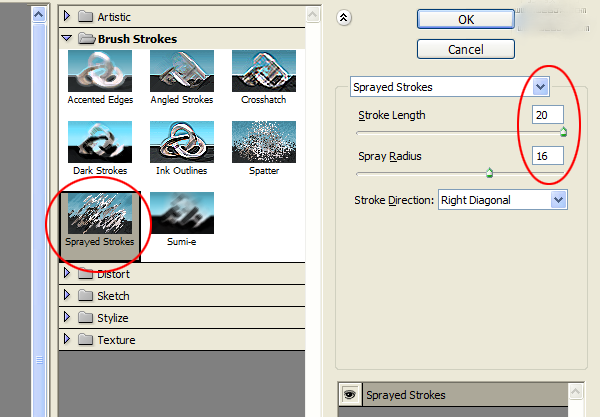Click the Spray Radius value field

(548, 156)
